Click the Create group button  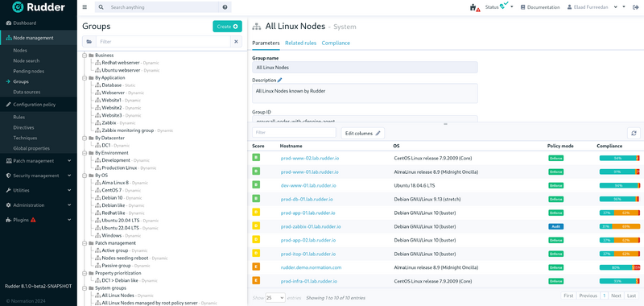227,27
